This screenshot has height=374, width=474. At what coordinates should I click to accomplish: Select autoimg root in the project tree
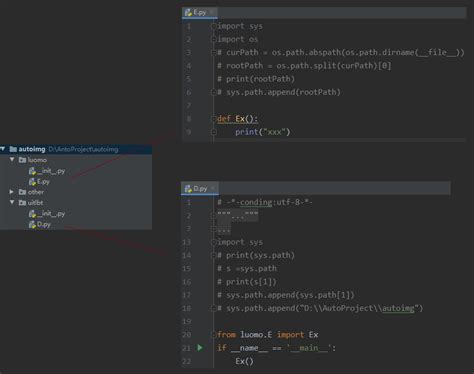pyautogui.click(x=76, y=149)
